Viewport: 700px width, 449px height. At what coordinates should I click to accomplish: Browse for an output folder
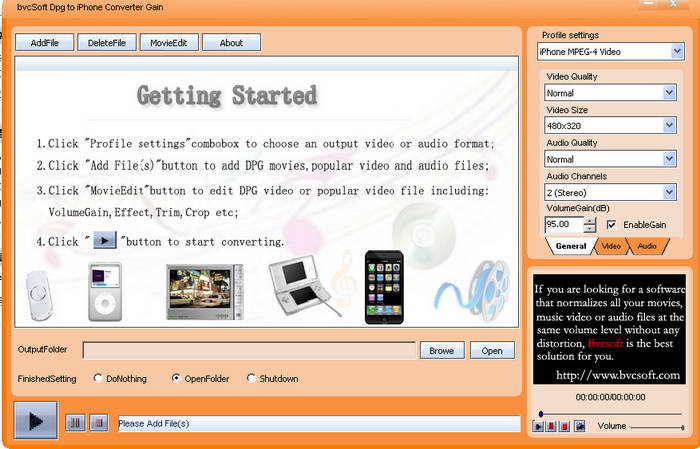tap(442, 351)
